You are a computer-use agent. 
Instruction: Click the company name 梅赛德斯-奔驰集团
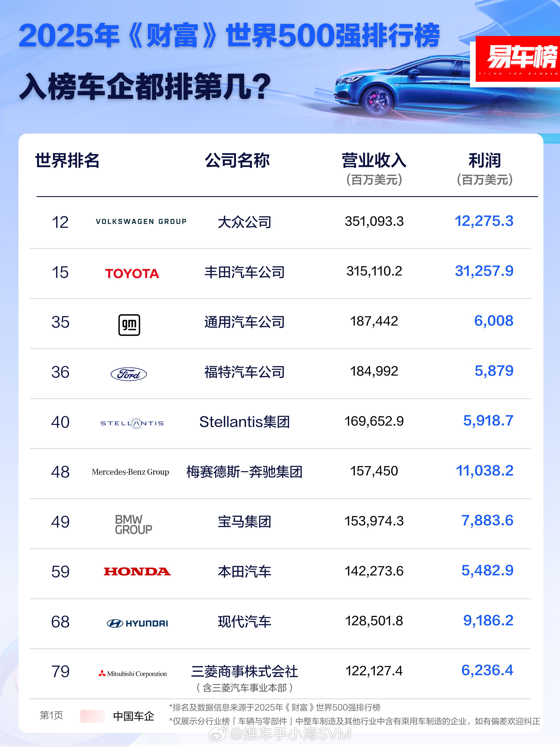(244, 472)
